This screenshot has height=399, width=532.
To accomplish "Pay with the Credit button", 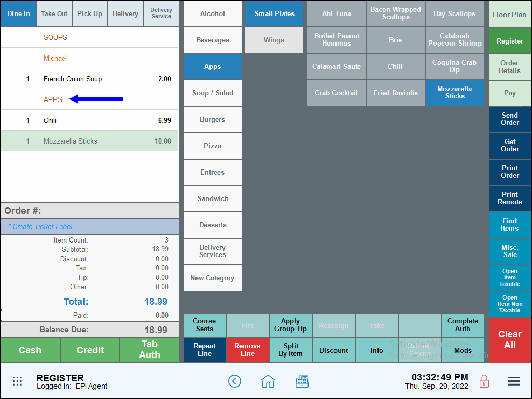I will point(90,350).
